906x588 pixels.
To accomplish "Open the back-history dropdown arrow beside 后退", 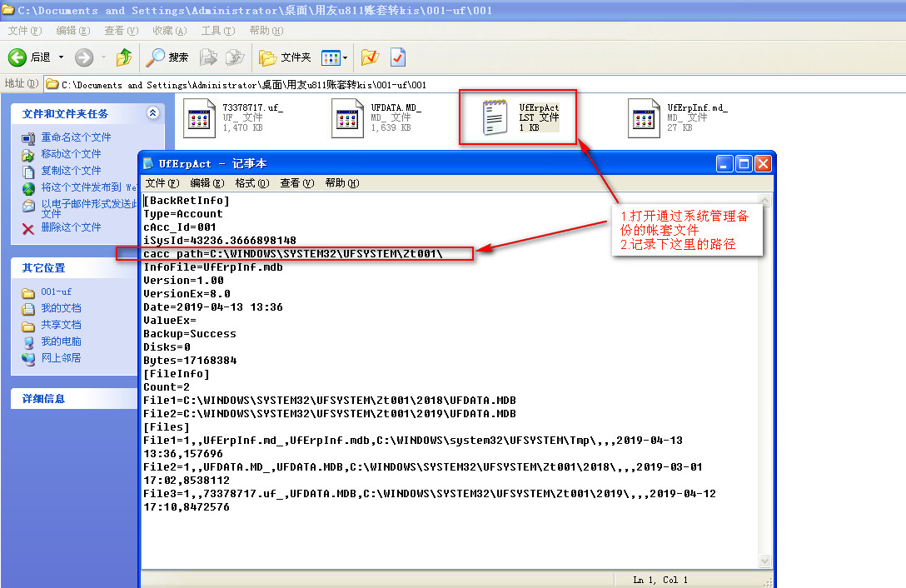I will coord(58,57).
